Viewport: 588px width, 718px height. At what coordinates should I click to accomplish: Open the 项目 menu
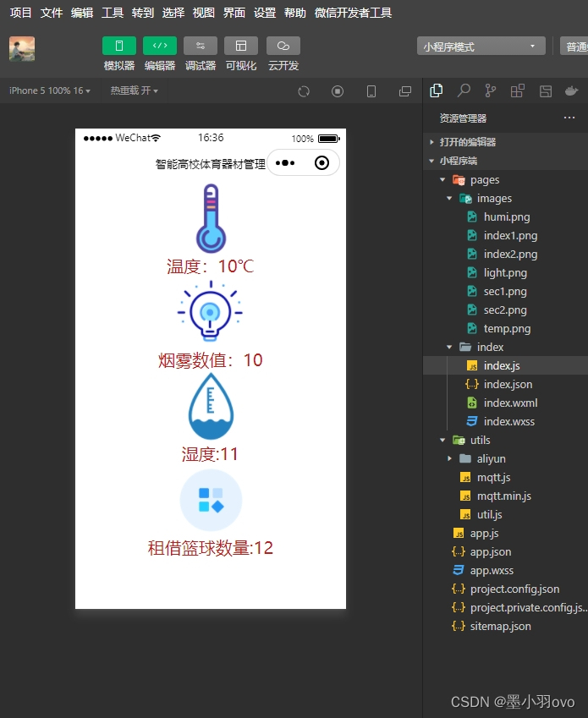tap(20, 13)
